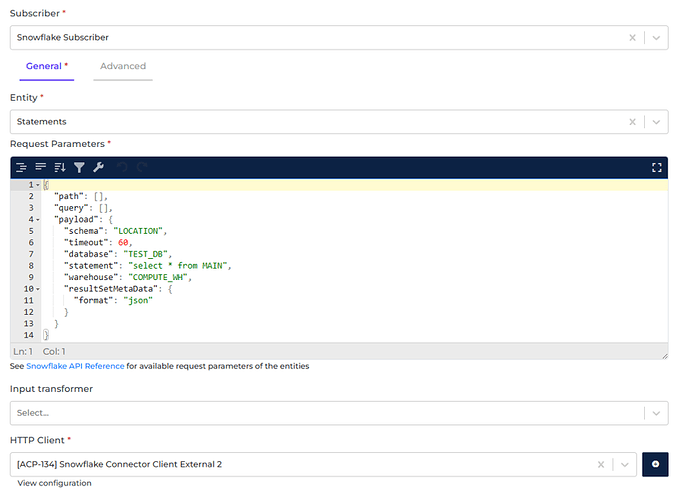Click the "select * from MAIN" statement
The height and width of the screenshot is (500, 688).
click(177, 266)
